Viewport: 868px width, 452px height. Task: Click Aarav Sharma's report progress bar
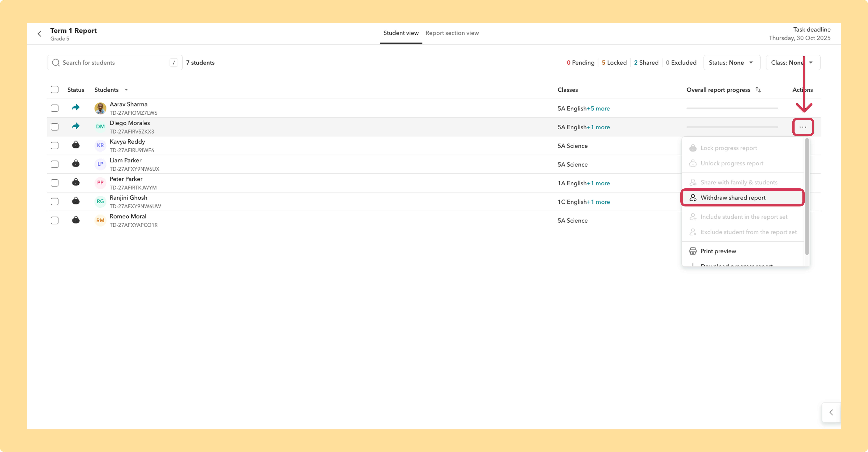tap(732, 109)
